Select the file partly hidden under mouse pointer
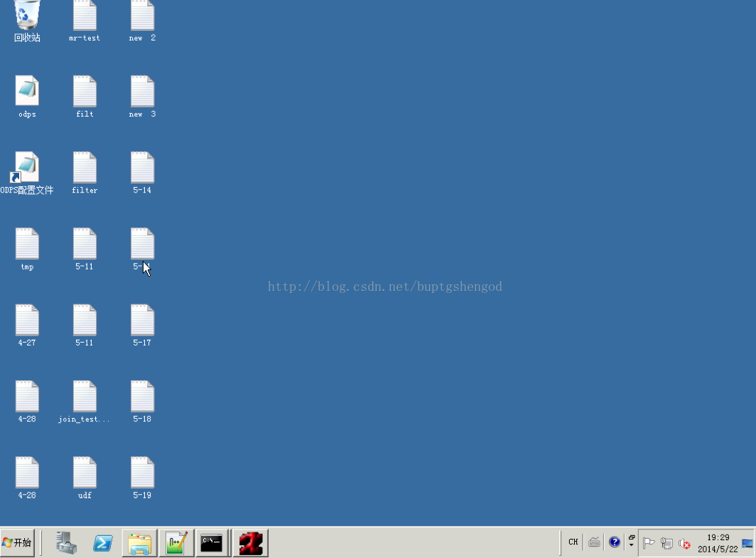The width and height of the screenshot is (756, 558). point(142,249)
